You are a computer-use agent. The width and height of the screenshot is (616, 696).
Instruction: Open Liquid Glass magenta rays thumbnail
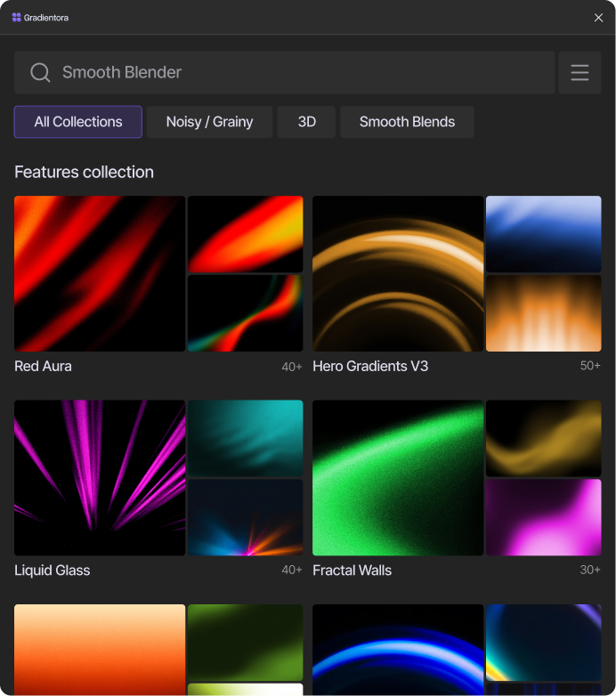point(100,478)
